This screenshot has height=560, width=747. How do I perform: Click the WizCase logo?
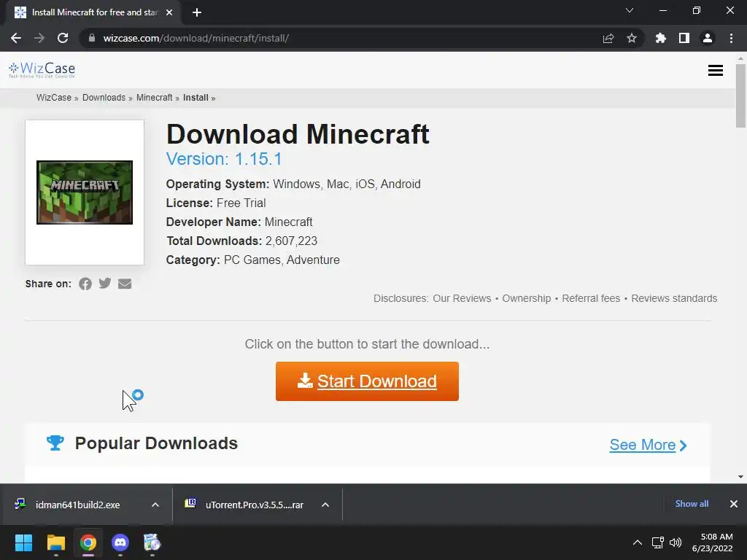pos(42,70)
